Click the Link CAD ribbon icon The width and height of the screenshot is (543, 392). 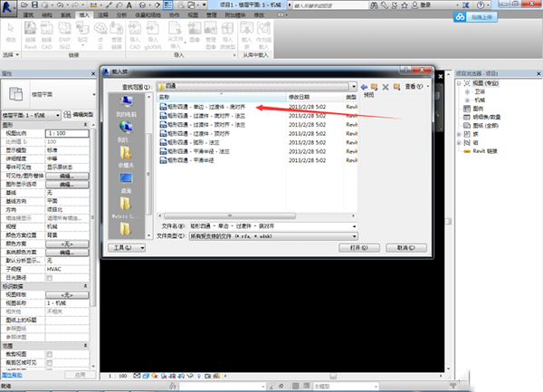point(47,35)
